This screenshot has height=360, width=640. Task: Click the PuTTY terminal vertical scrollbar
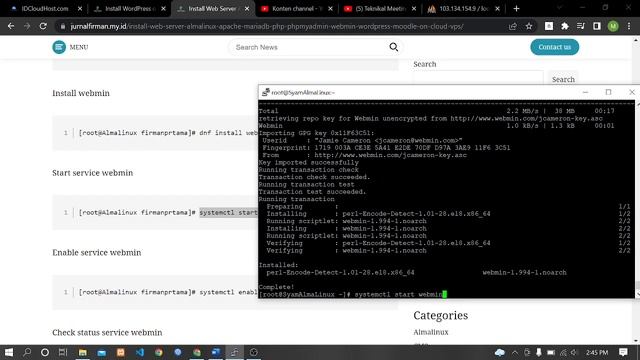point(637,199)
